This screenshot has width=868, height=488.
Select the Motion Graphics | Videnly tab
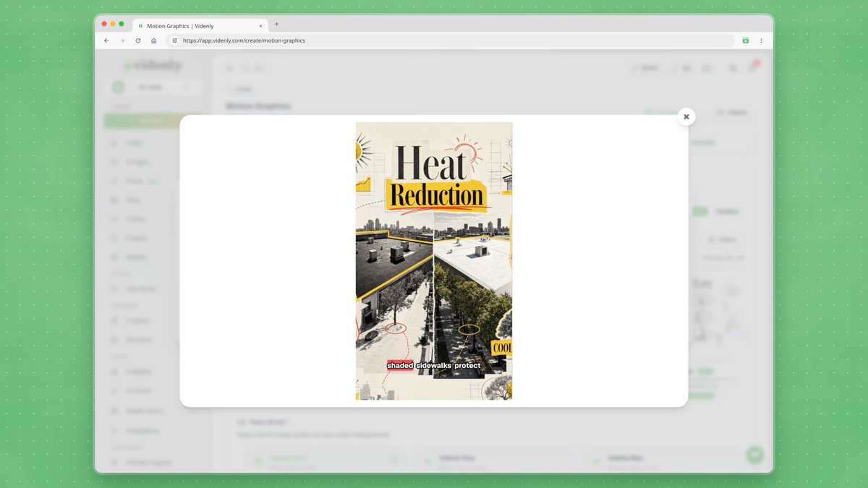200,25
